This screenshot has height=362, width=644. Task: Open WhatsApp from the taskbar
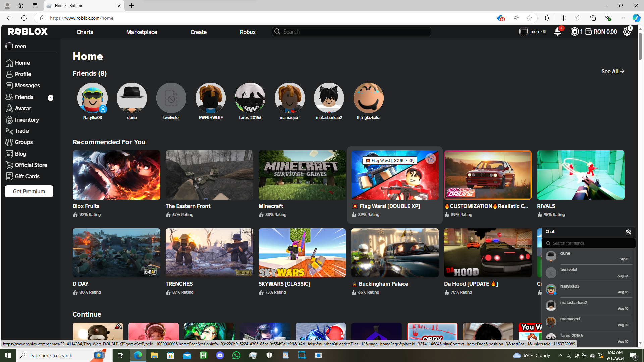point(236,355)
